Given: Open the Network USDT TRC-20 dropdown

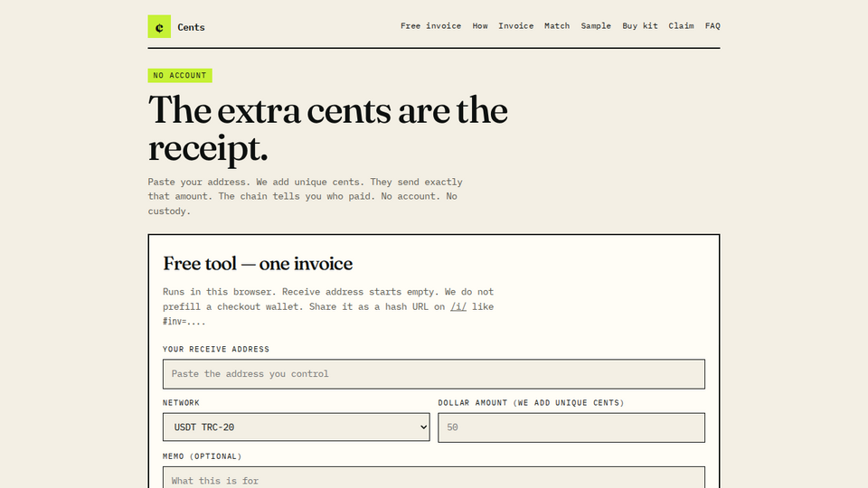Looking at the screenshot, I should [x=297, y=427].
